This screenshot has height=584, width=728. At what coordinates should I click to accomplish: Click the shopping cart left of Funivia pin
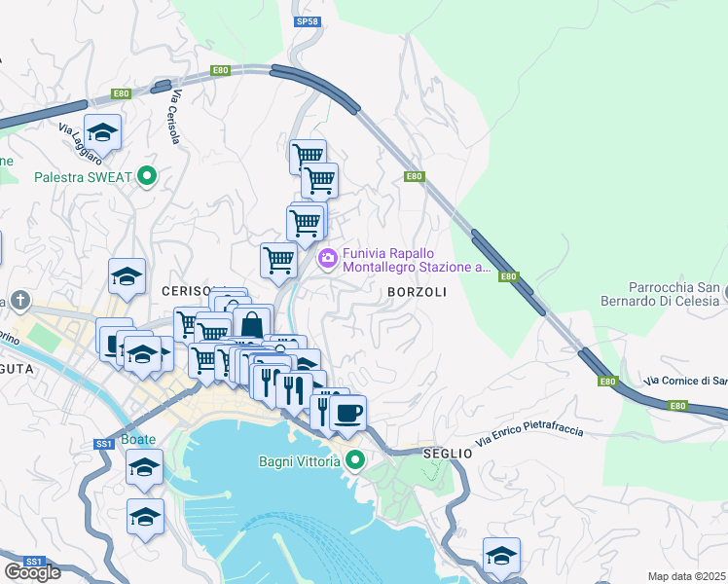[x=278, y=262]
